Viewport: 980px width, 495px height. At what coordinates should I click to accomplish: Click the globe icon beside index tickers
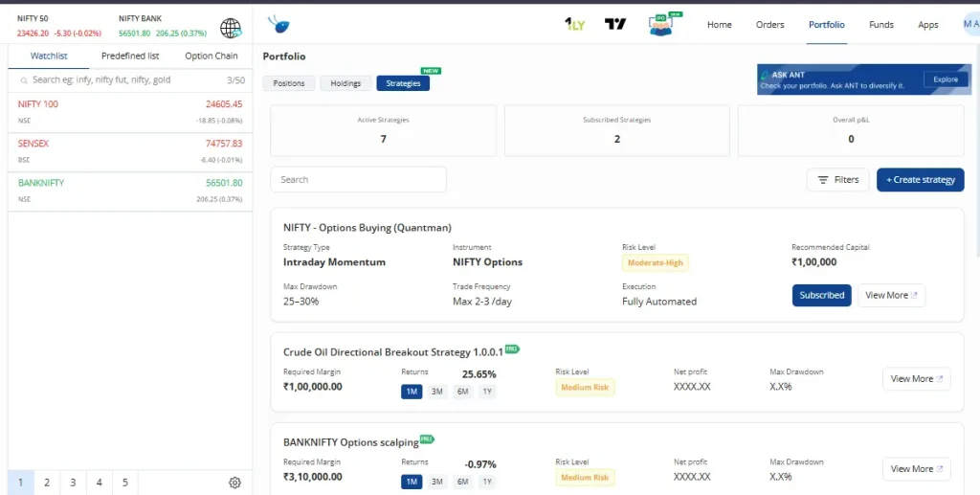(231, 28)
